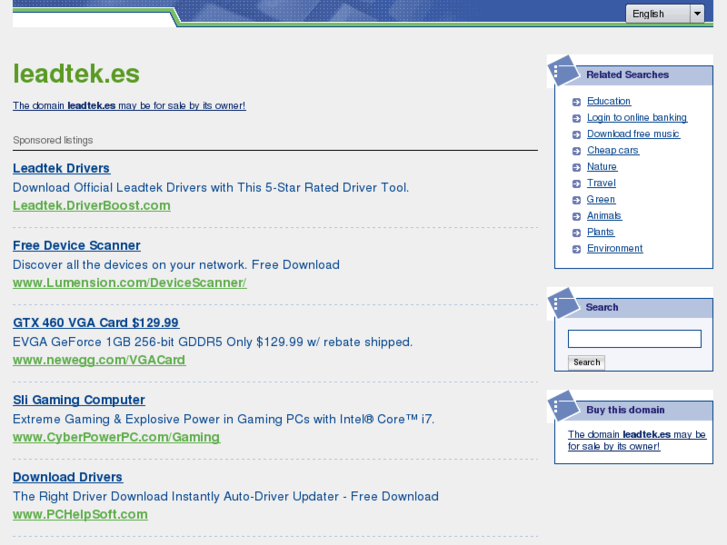
Task: Click The Right Driver Download description text
Action: [x=226, y=496]
